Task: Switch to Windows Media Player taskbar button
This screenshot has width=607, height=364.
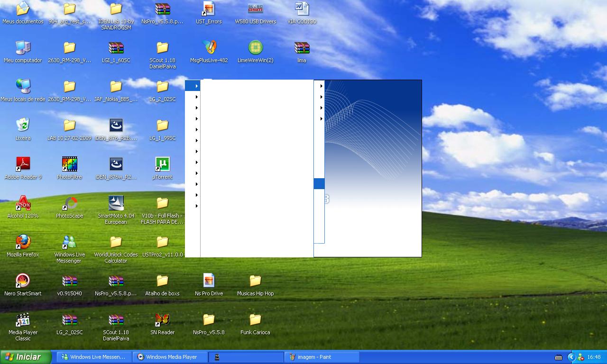Action: 171,357
